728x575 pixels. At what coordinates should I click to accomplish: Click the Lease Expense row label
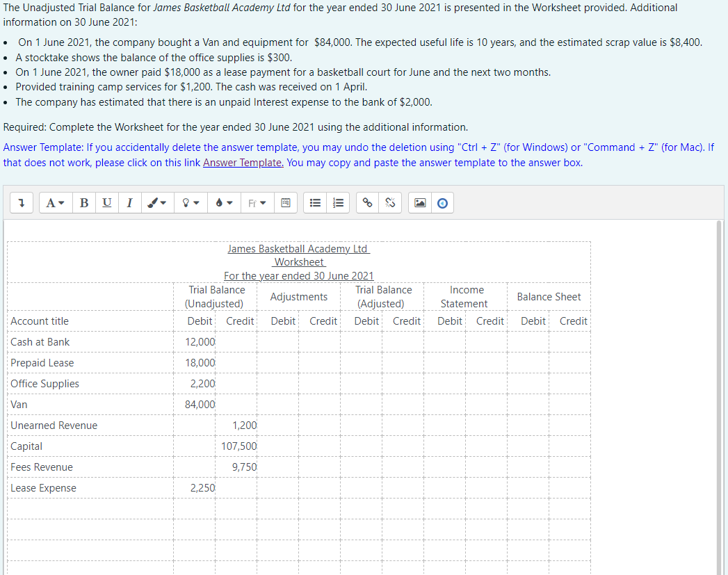tap(43, 488)
